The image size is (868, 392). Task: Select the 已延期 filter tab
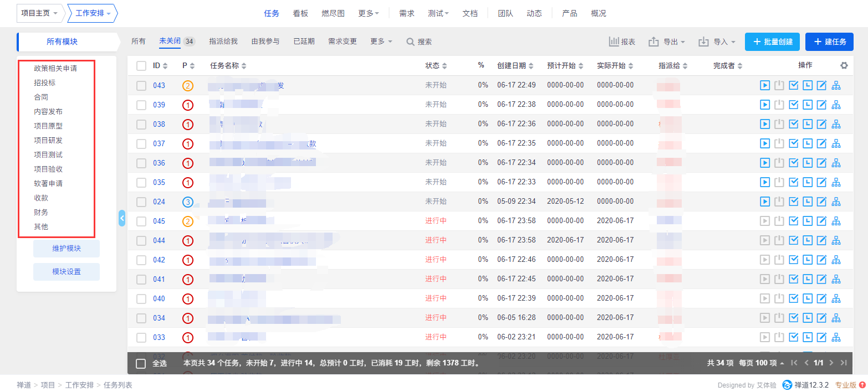(304, 42)
